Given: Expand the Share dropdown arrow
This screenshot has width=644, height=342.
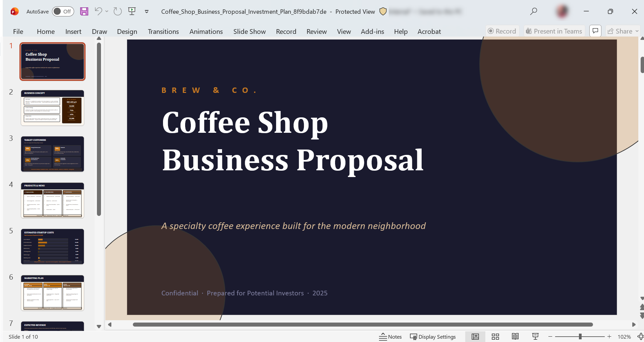Looking at the screenshot, I should [x=637, y=31].
